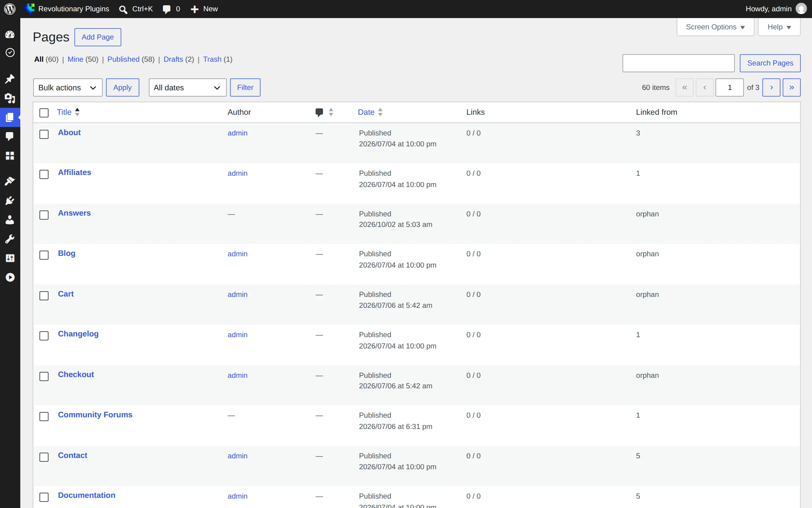The width and height of the screenshot is (812, 508).
Task: Sort pages by the Title column
Action: coord(68,112)
